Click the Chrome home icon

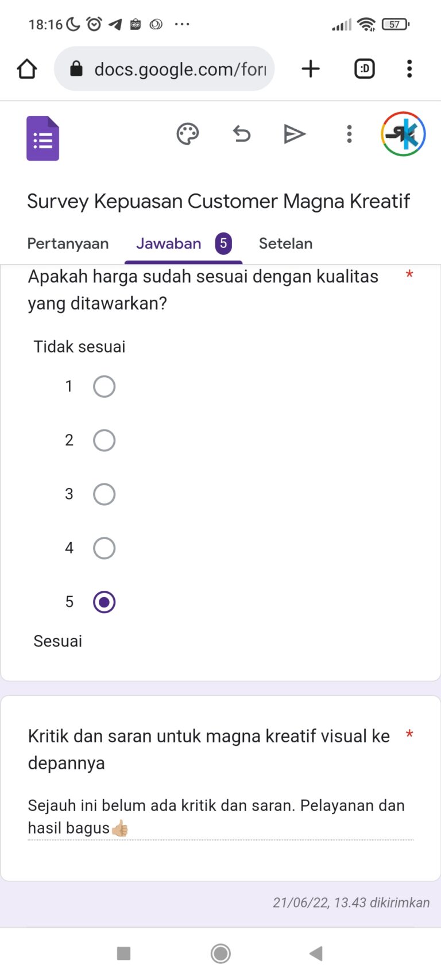click(x=26, y=68)
